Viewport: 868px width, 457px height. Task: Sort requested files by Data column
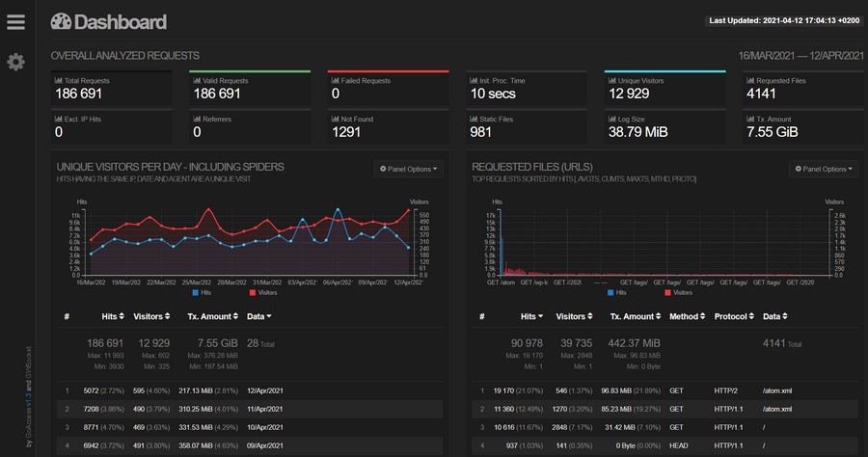(775, 316)
